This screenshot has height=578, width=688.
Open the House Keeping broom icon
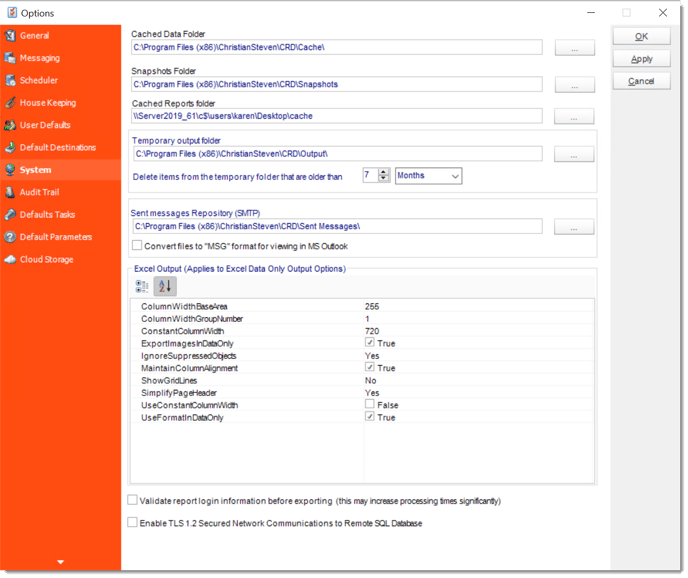click(x=10, y=102)
